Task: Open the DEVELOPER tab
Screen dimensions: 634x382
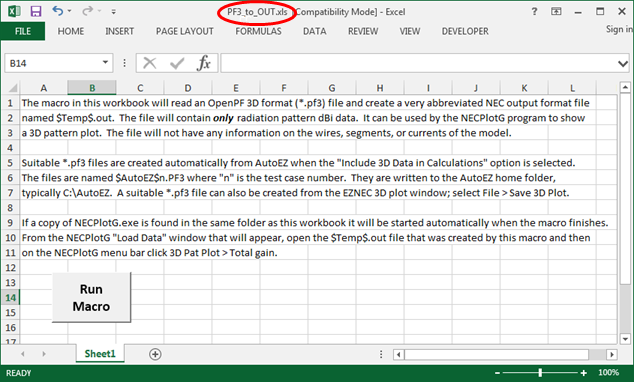Action: [x=465, y=31]
